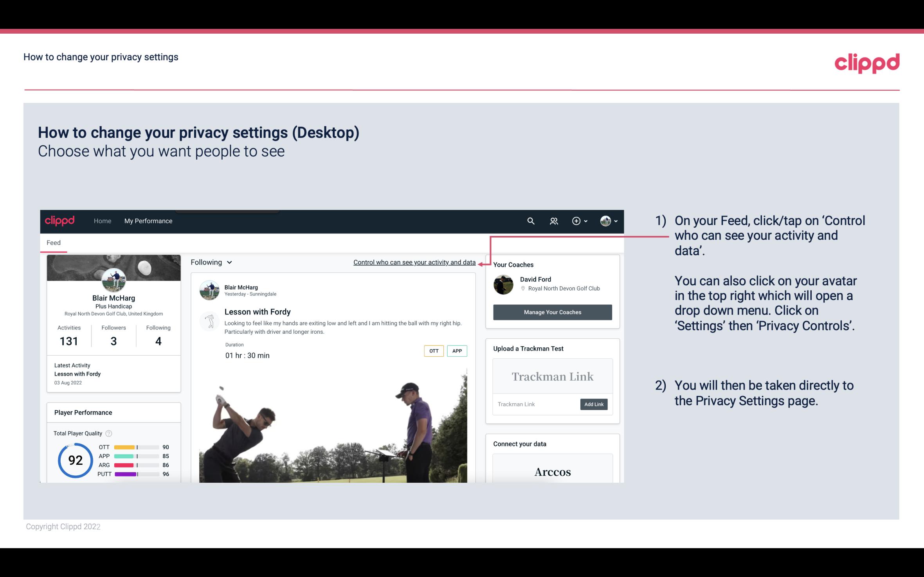924x577 pixels.
Task: Click the Manage Your Coaches button
Action: tap(552, 312)
